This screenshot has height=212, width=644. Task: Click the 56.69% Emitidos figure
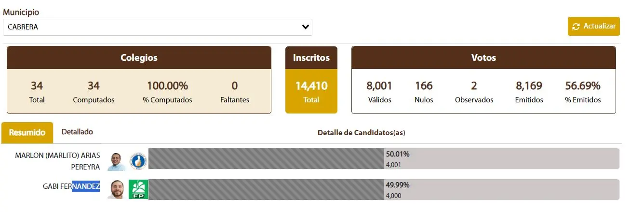(582, 86)
